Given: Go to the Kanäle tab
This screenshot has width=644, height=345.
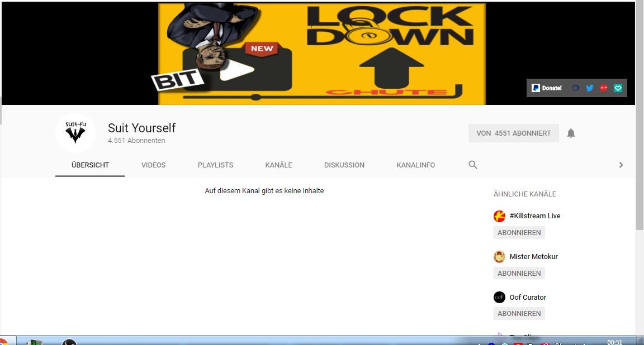Looking at the screenshot, I should pos(278,165).
